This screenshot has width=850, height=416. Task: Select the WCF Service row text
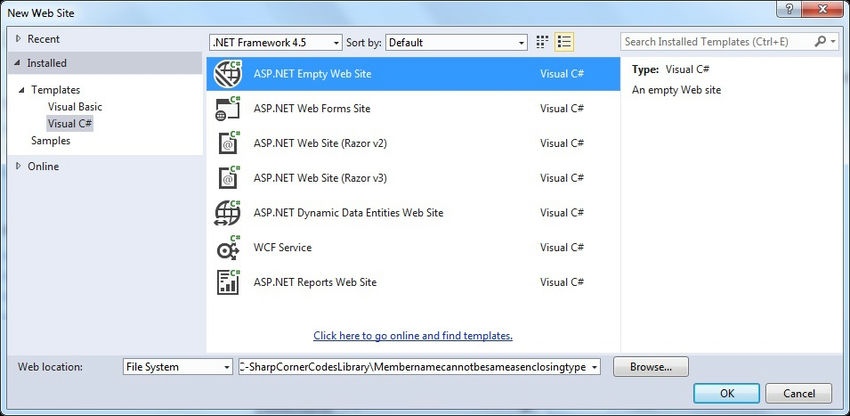[282, 247]
